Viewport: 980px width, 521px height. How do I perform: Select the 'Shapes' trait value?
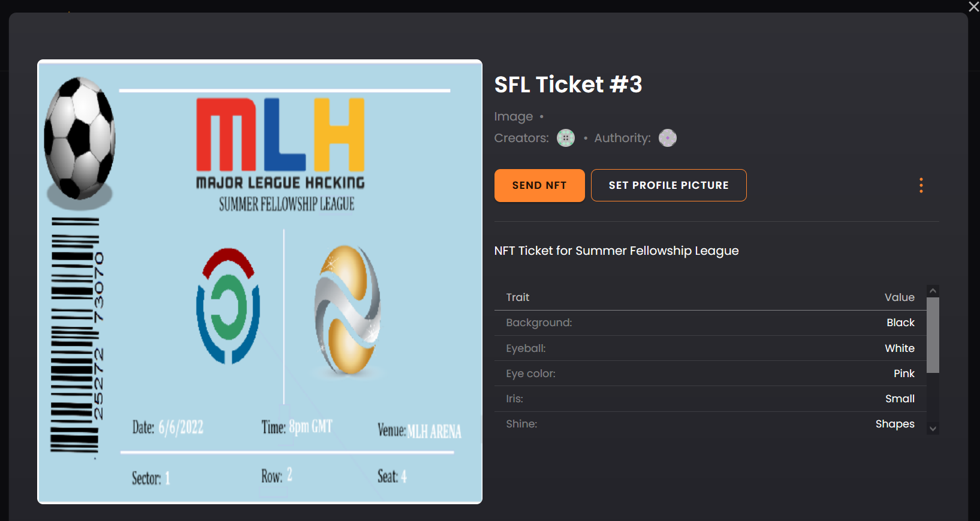(895, 424)
